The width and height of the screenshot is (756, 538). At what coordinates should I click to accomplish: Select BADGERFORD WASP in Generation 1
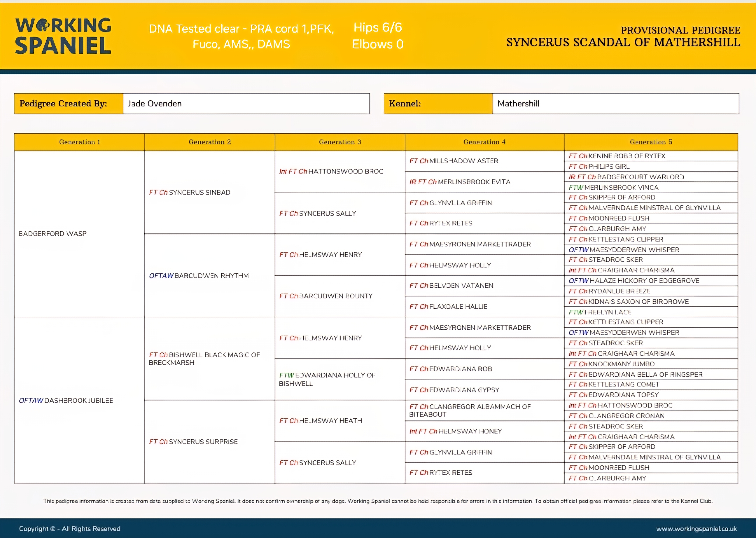click(x=53, y=234)
